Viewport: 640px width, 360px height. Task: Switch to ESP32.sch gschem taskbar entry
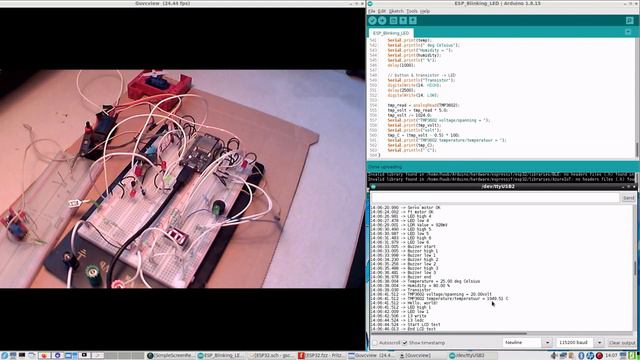pyautogui.click(x=272, y=356)
